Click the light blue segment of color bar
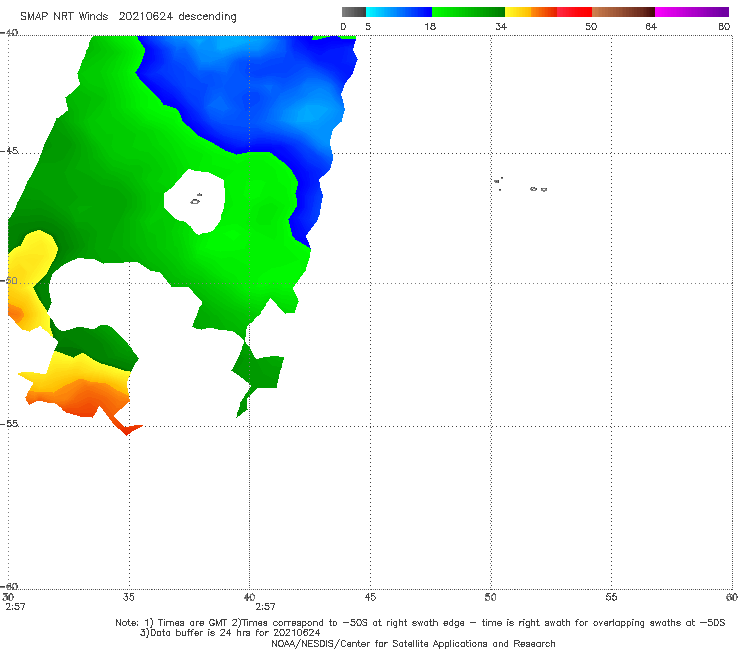The image size is (740, 650). point(399,12)
